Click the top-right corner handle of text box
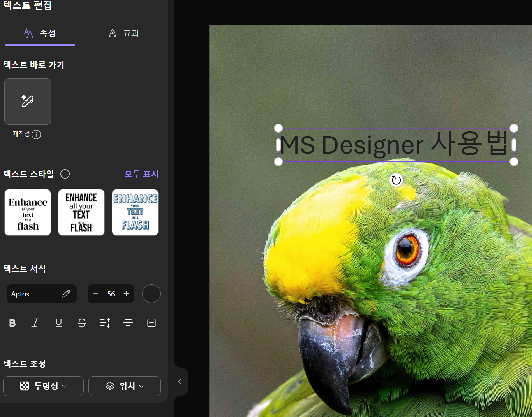Screen dimensions: 532x417 tap(514, 128)
